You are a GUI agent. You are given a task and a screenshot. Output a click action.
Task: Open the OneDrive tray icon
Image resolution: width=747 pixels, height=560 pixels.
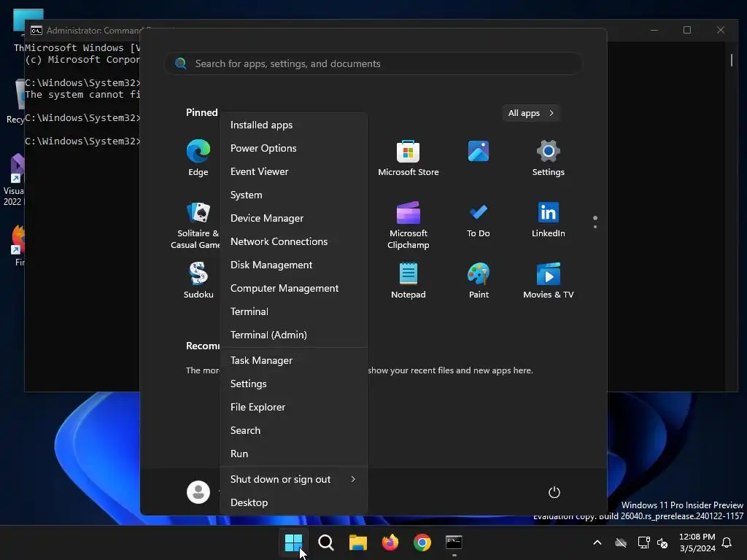click(621, 542)
